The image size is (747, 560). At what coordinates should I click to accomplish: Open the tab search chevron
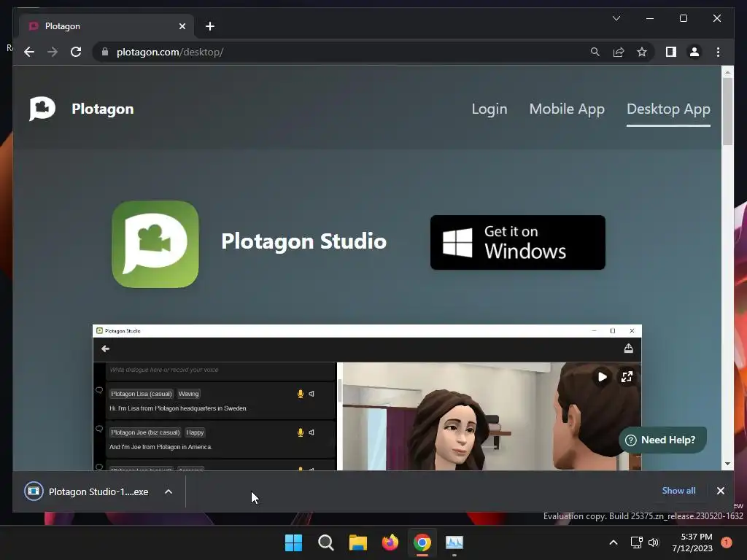tap(616, 18)
